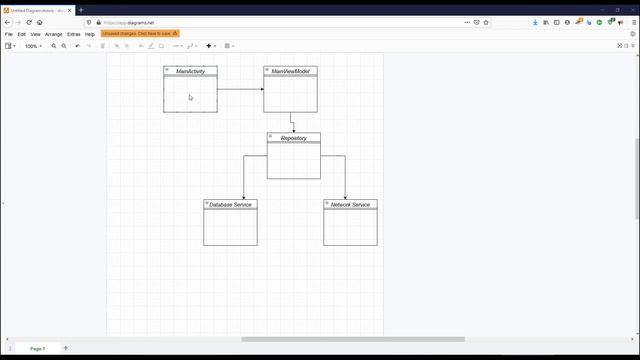Open the Help menu
This screenshot has height=360, width=640.
(x=90, y=34)
